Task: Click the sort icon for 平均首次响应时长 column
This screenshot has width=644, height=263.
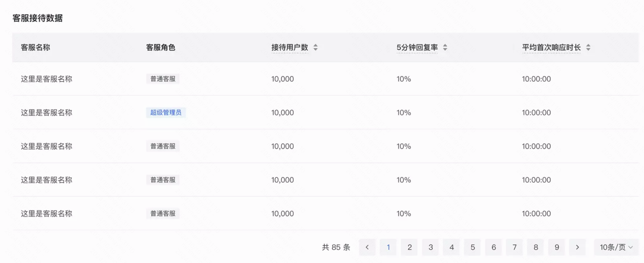Action: [588, 47]
